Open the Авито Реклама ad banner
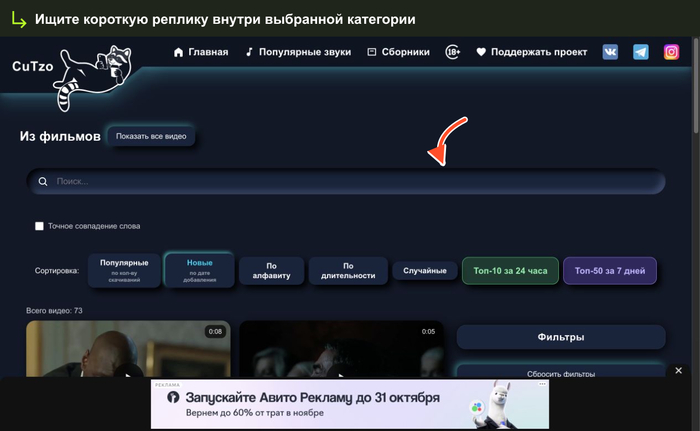The image size is (700, 431). pos(350,404)
